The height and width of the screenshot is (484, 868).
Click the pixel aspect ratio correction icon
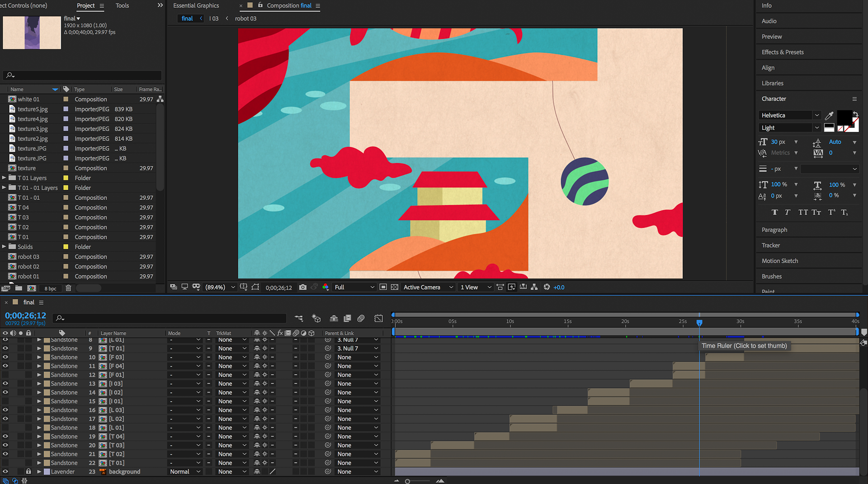500,287
